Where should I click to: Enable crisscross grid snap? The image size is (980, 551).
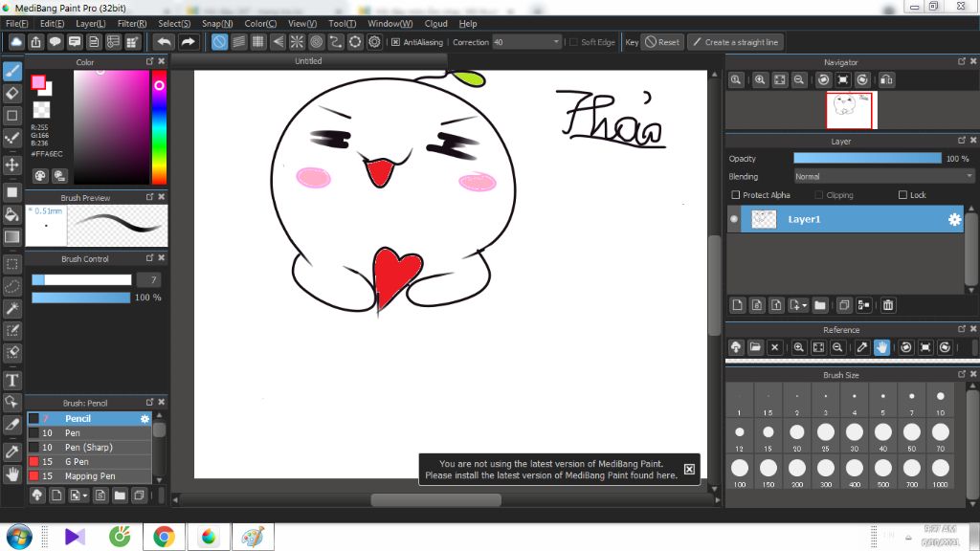[258, 42]
